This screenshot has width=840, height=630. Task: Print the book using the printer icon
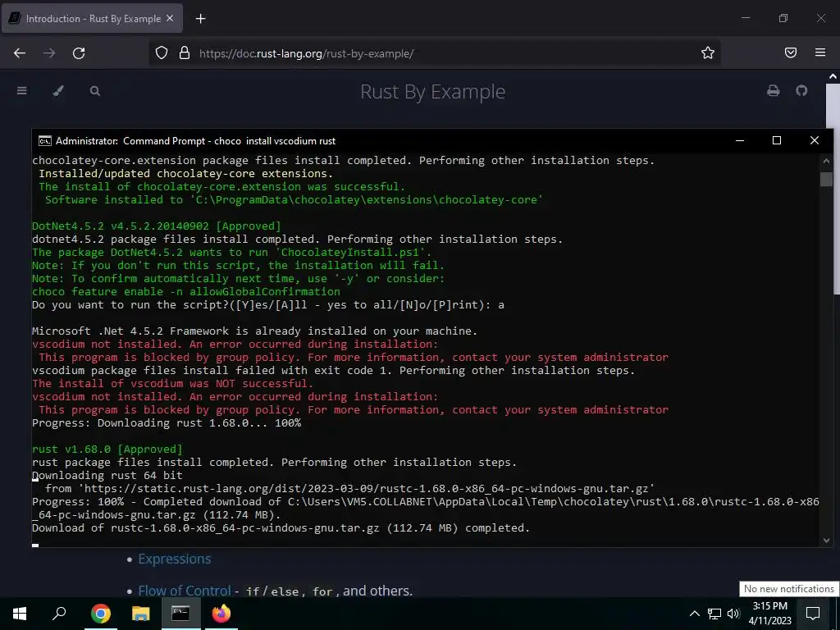point(773,90)
